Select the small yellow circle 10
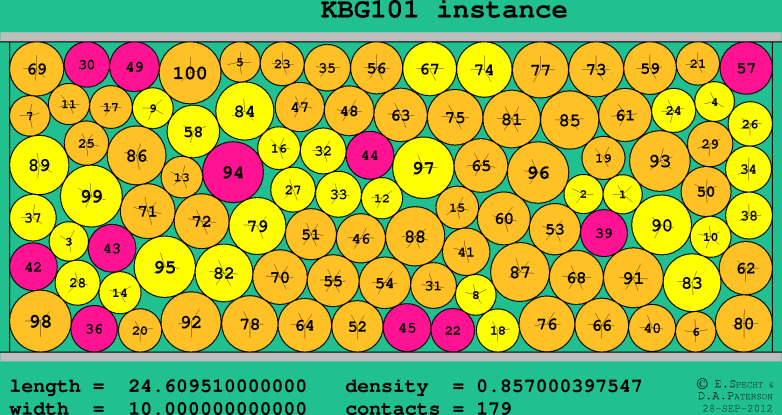The height and width of the screenshot is (415, 782). pos(711,237)
